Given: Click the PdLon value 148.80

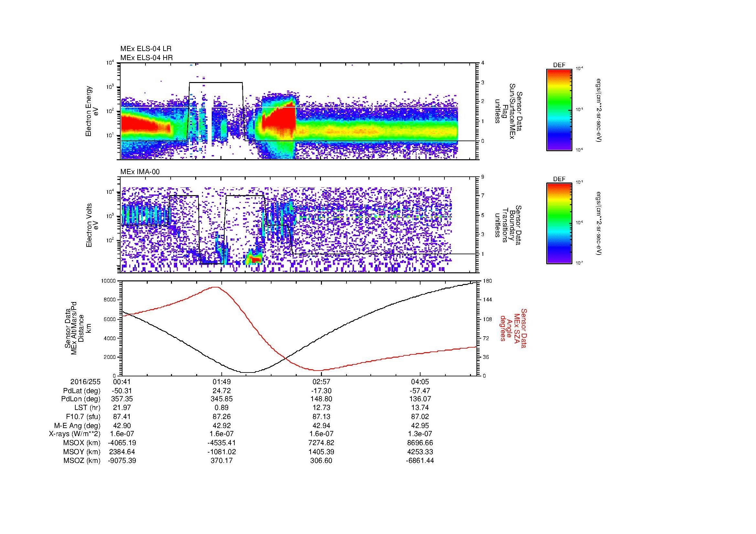Looking at the screenshot, I should click(321, 399).
